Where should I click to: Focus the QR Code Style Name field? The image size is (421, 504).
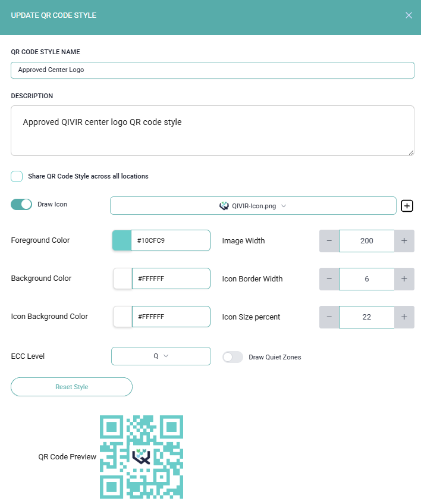[x=212, y=70]
